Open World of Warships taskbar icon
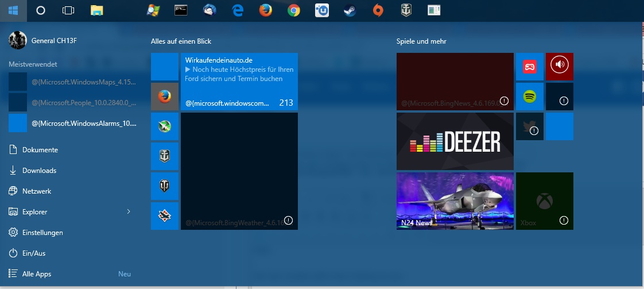Viewport: 644px width, 289px height. click(406, 11)
